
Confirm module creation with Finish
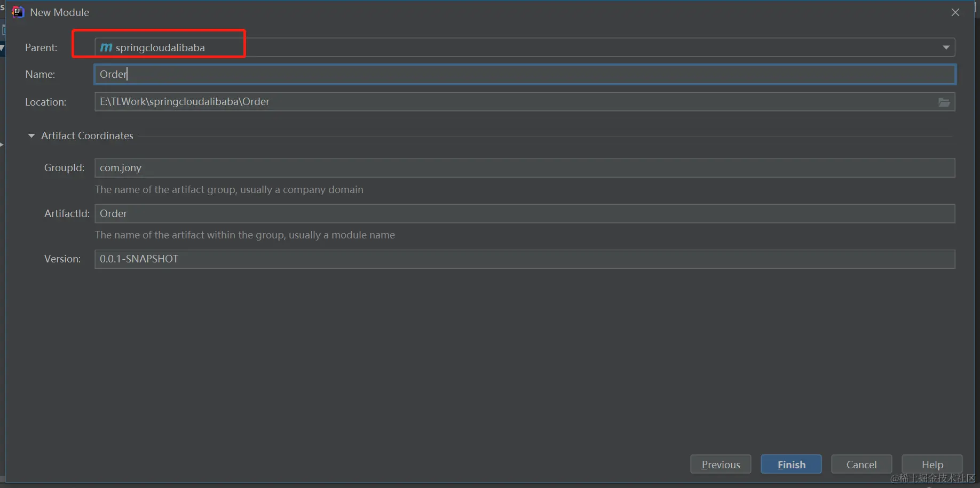[x=791, y=465]
